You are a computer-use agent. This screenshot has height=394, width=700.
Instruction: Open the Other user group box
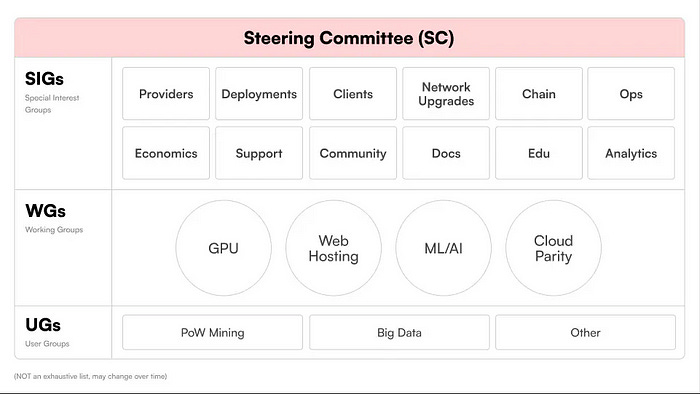click(x=585, y=332)
